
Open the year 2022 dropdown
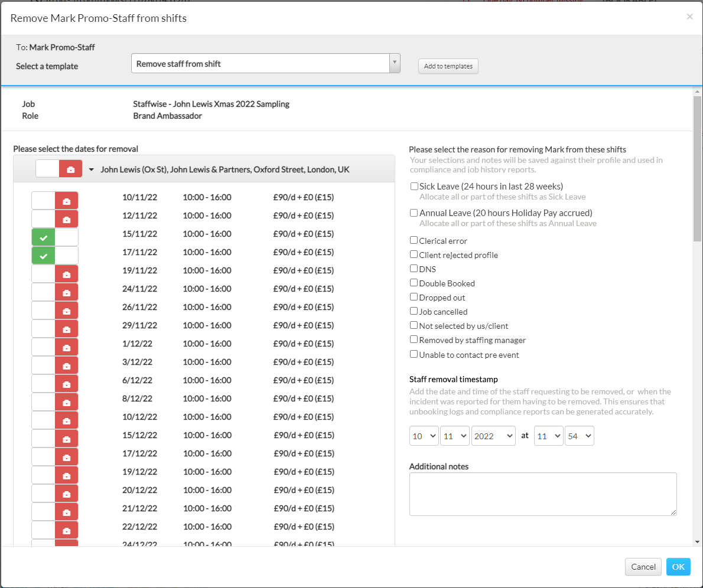493,436
